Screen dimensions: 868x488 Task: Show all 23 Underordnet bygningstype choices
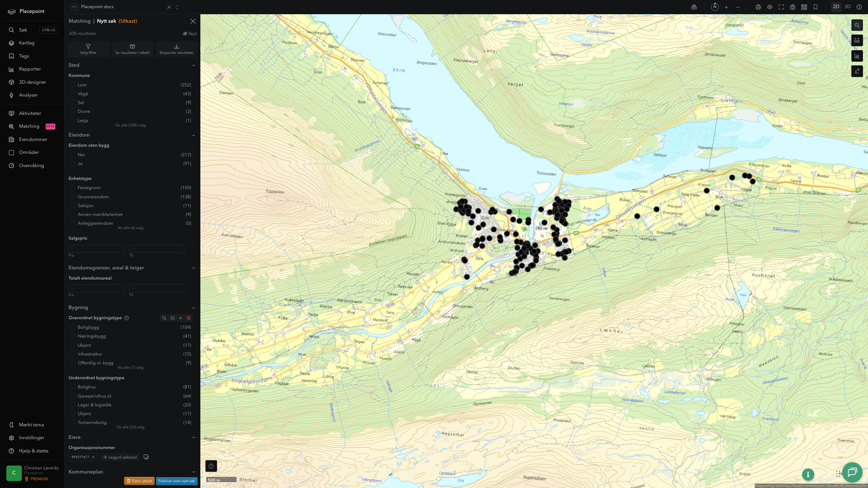130,427
